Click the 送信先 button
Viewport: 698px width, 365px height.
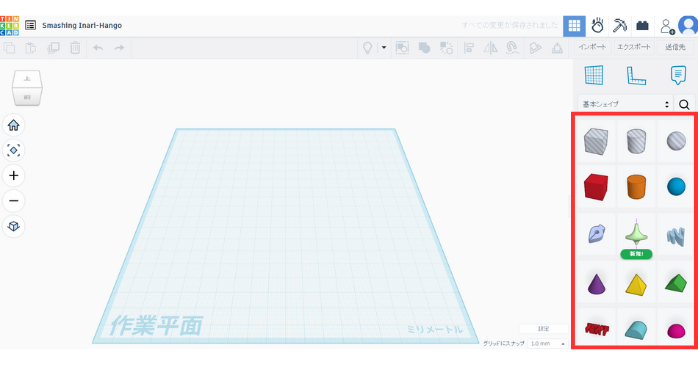coord(675,47)
